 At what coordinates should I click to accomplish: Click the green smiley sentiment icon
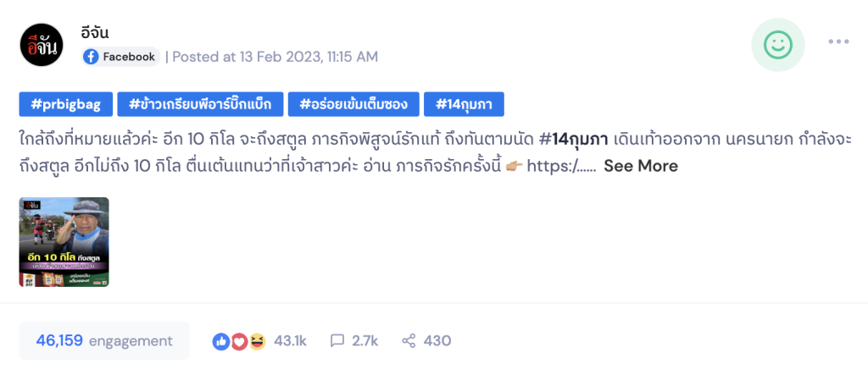pos(777,44)
